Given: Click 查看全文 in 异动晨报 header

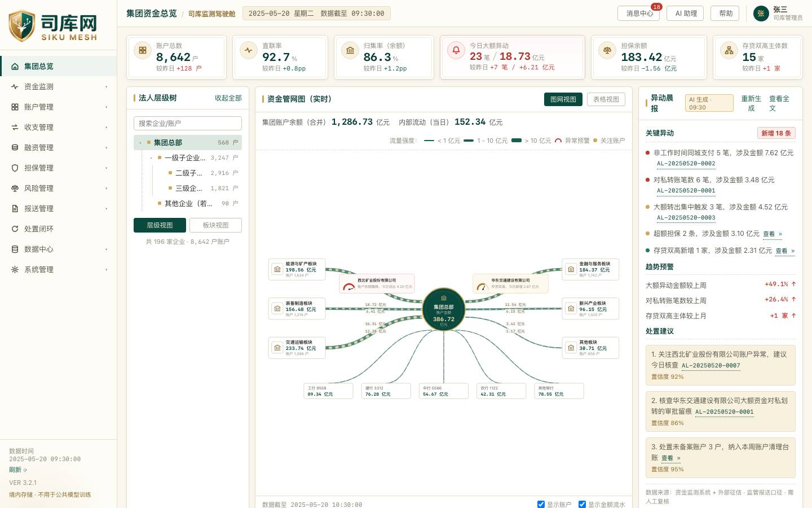Looking at the screenshot, I should 779,103.
